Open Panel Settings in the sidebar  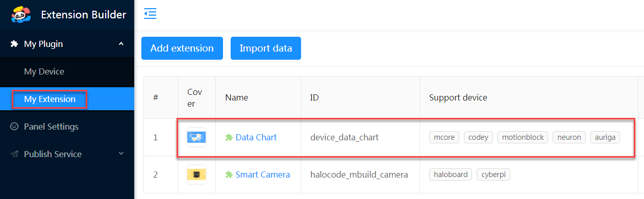51,127
